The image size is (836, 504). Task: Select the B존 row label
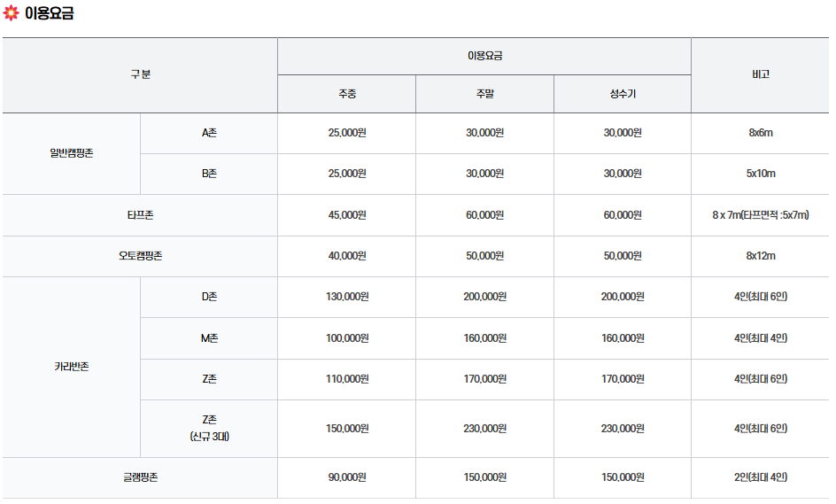[x=209, y=174]
